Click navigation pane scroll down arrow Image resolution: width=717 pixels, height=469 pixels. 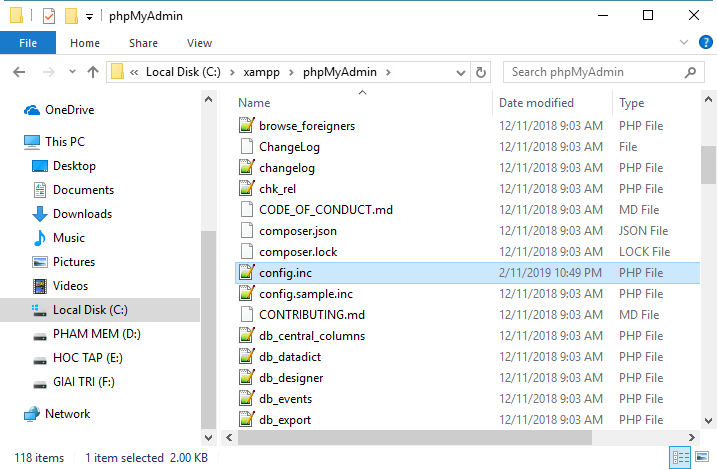(209, 437)
